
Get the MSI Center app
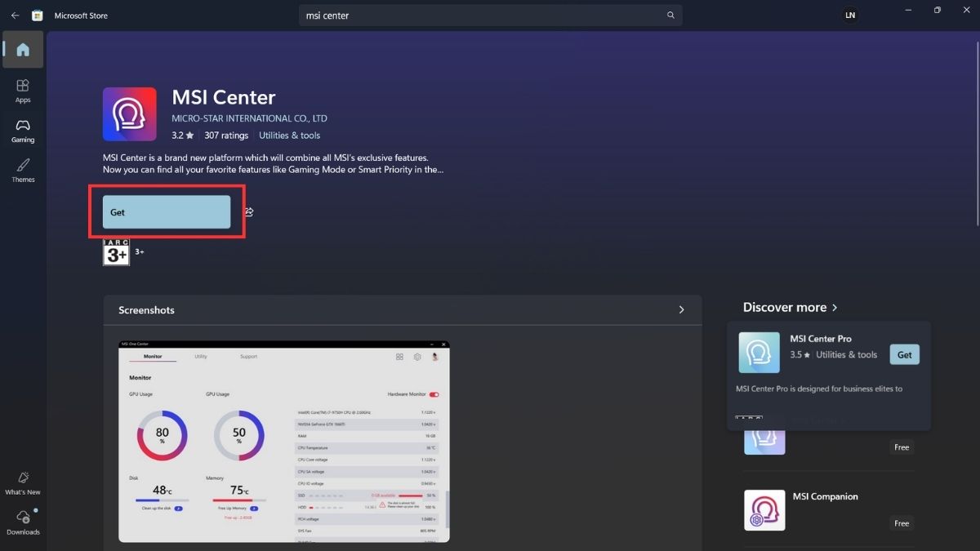[x=167, y=212]
